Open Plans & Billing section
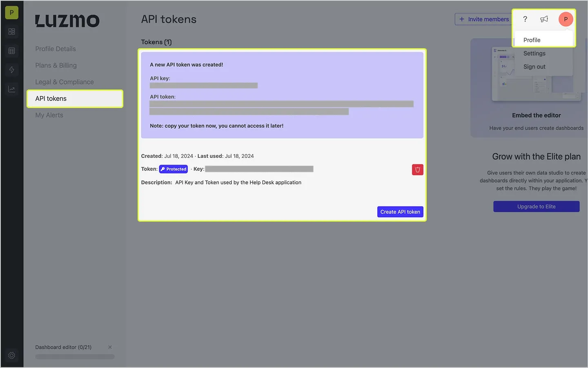 pyautogui.click(x=56, y=65)
